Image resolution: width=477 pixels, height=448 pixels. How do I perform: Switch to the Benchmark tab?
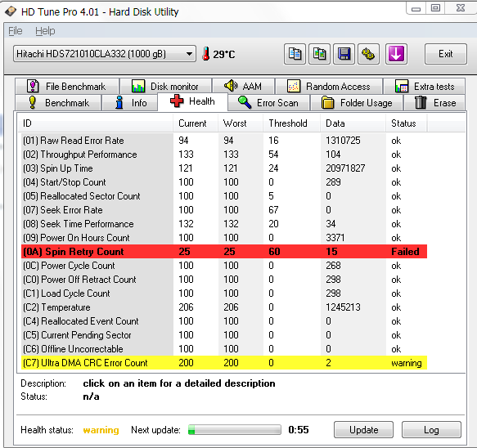pyautogui.click(x=58, y=103)
